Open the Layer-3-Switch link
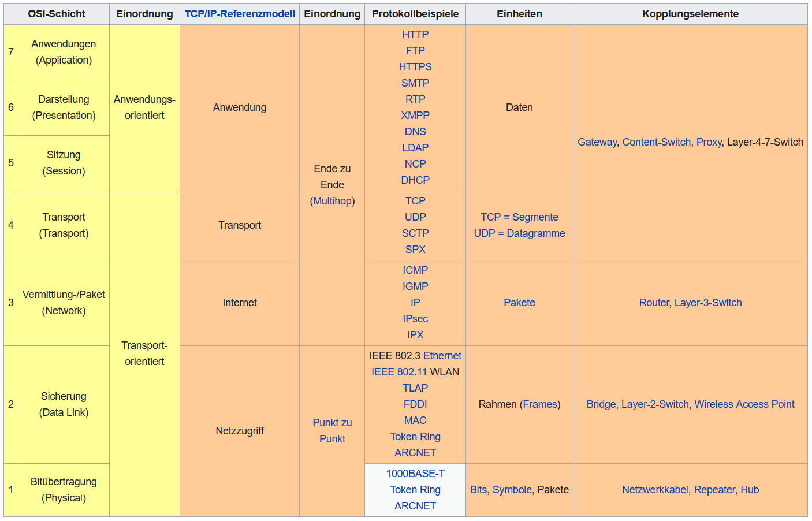812x521 pixels. point(708,303)
